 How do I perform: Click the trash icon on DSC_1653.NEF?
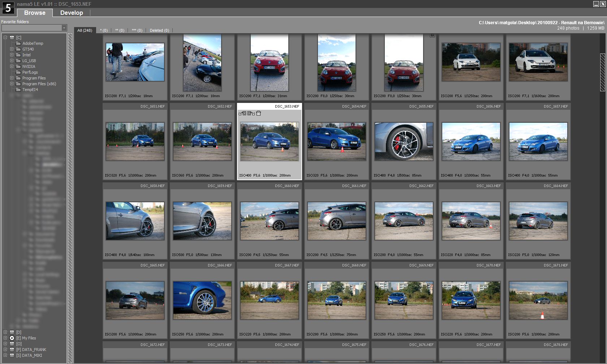[259, 113]
